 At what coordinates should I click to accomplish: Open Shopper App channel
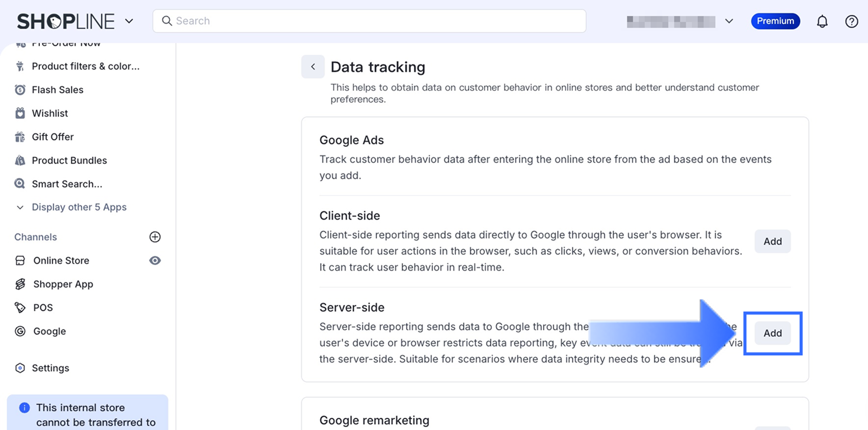pyautogui.click(x=63, y=284)
